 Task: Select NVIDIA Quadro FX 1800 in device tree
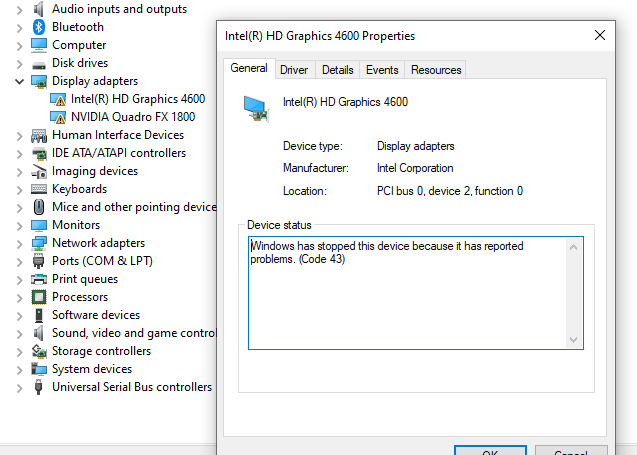pyautogui.click(x=133, y=117)
